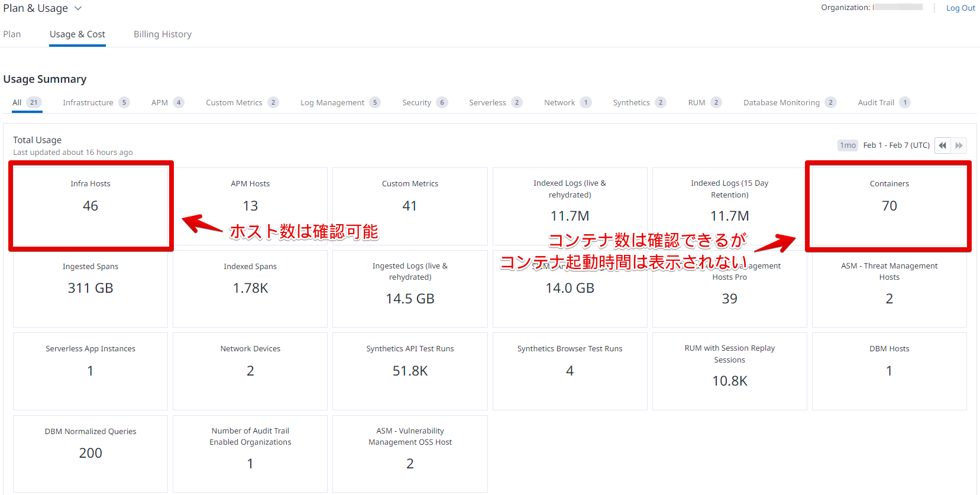Filter usage by Serverless
980x495 pixels.
click(496, 102)
